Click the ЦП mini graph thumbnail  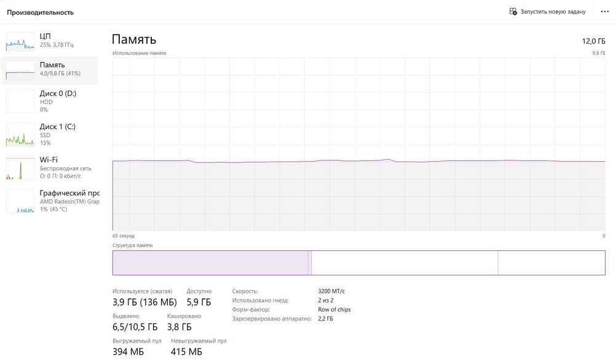point(20,42)
